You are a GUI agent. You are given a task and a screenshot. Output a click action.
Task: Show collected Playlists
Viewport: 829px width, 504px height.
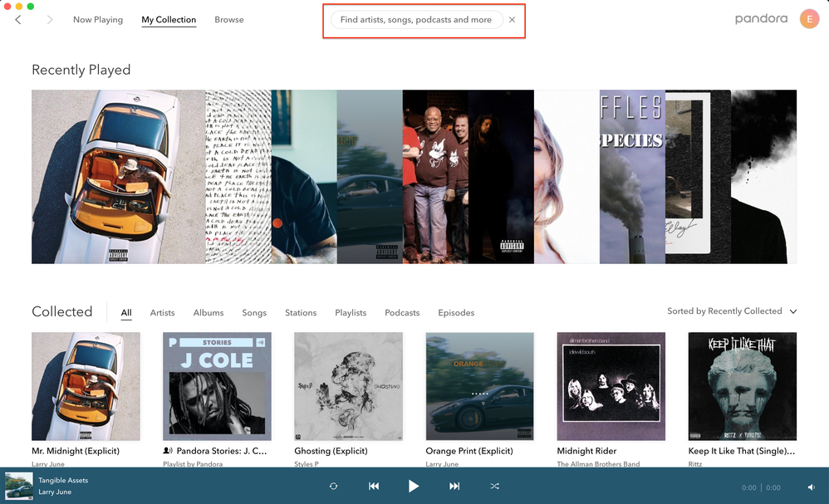[x=351, y=313]
